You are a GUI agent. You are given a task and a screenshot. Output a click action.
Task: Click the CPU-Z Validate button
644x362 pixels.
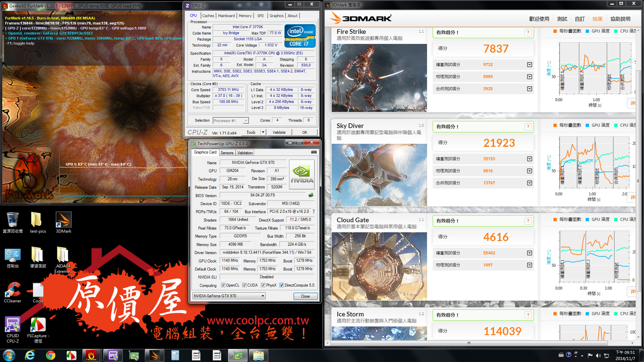point(279,132)
